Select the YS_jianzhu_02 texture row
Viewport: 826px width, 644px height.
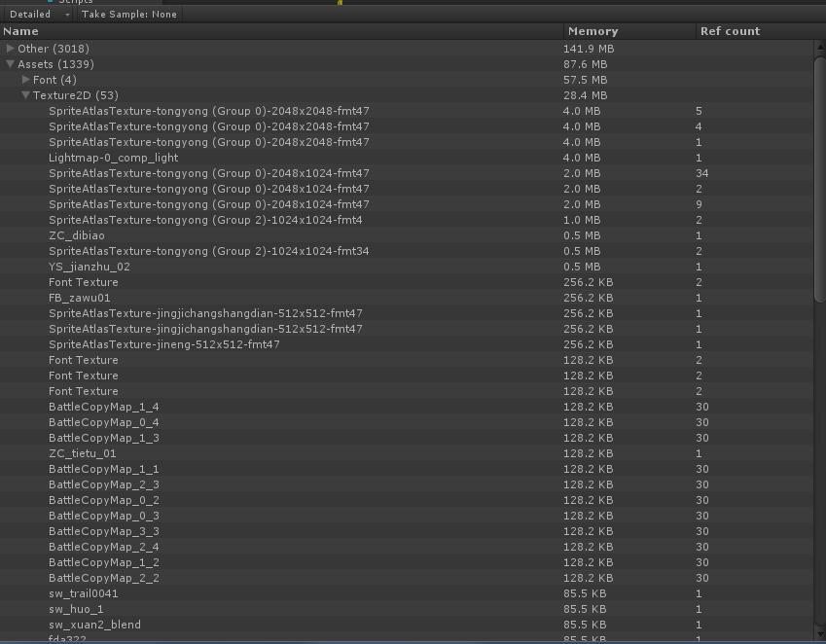(x=407, y=267)
